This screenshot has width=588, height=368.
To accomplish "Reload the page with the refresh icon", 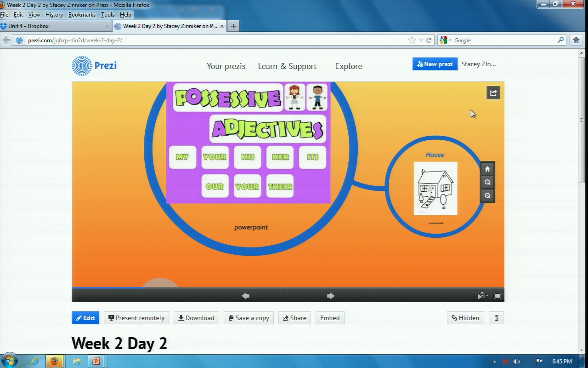I will point(429,40).
